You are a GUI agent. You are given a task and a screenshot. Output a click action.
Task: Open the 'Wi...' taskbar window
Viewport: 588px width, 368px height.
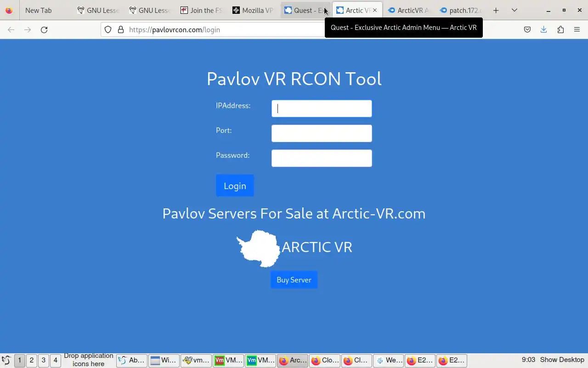164,360
